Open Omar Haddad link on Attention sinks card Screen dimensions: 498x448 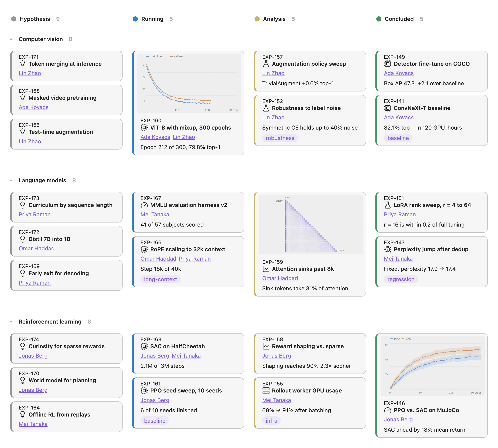click(x=280, y=278)
